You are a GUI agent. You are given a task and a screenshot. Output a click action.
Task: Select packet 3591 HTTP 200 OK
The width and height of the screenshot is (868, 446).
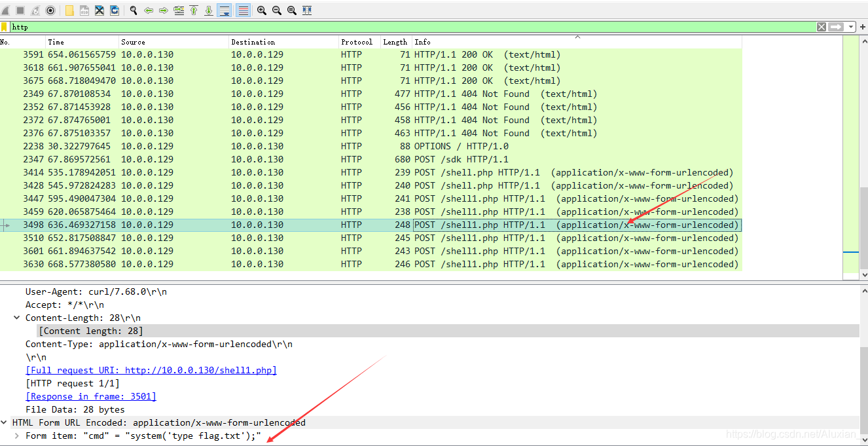[371, 54]
